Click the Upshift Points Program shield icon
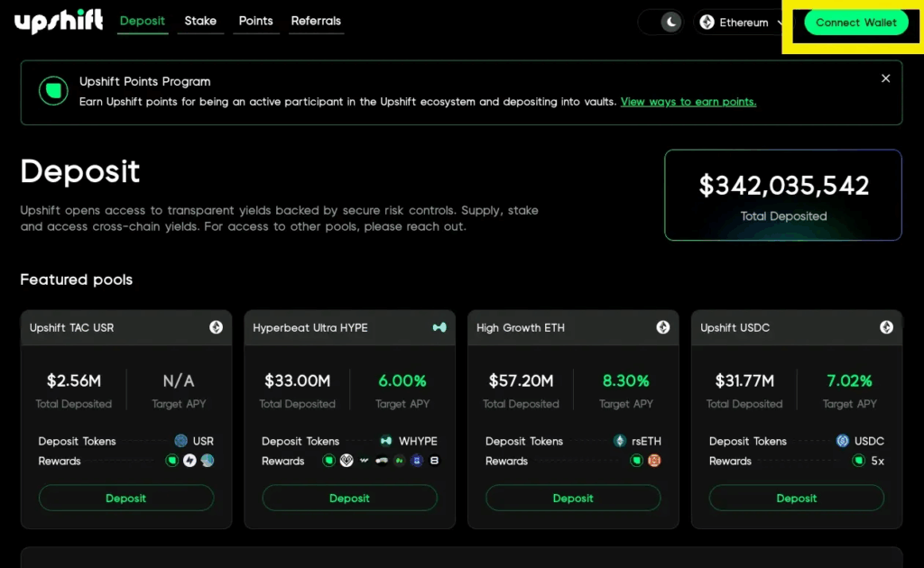 point(53,91)
